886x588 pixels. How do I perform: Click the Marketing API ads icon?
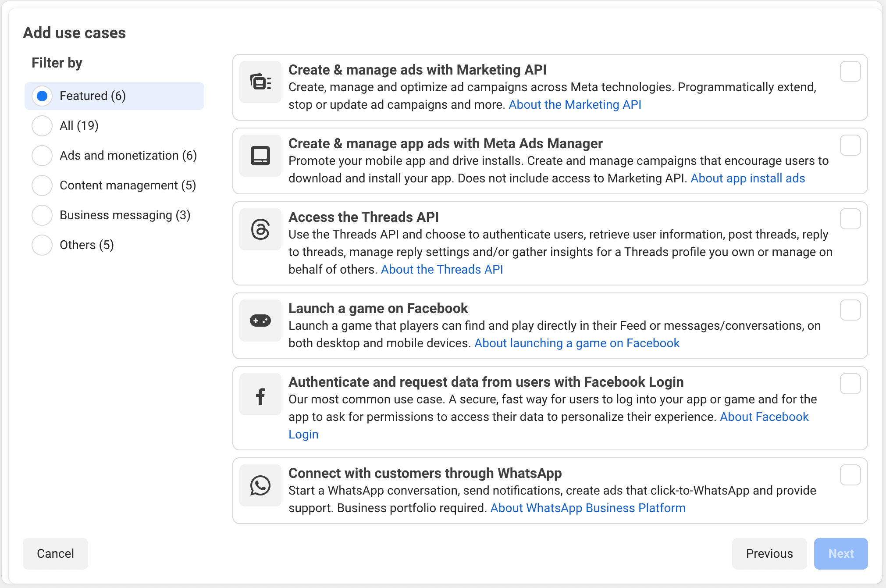(260, 82)
